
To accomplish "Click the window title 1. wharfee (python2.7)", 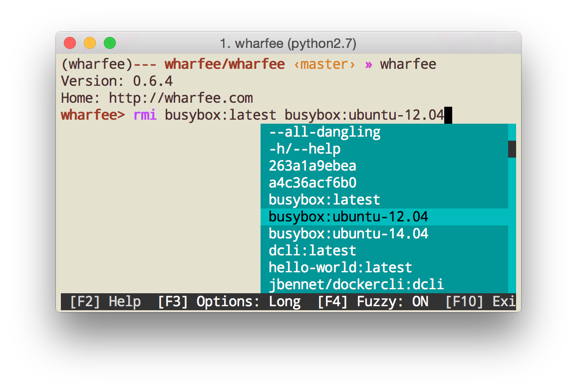I will (x=288, y=44).
